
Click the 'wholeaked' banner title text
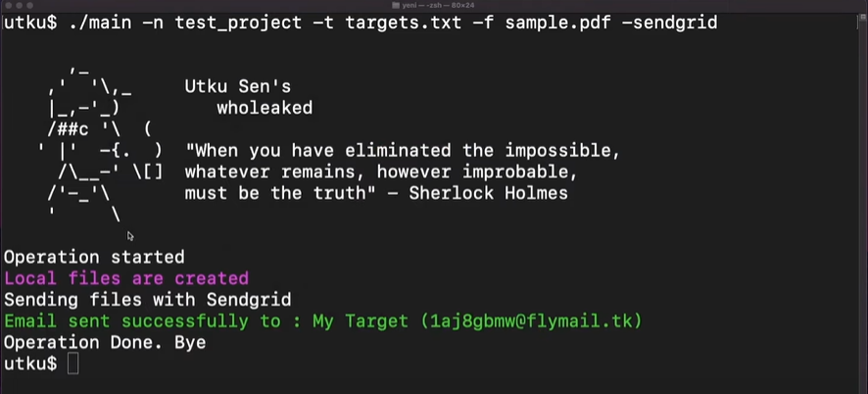265,108
